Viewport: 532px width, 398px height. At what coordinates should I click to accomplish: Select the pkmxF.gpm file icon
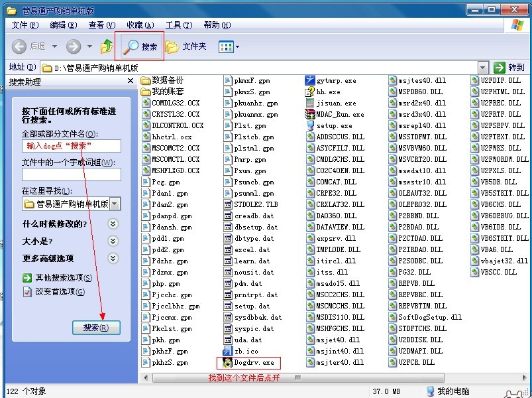pos(228,80)
